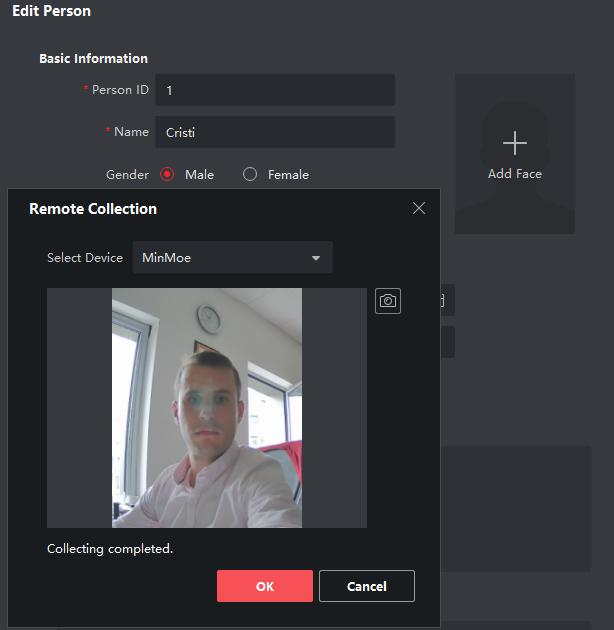Screen dimensions: 614x630
Task: Click the captured face preview photo
Action: point(207,407)
